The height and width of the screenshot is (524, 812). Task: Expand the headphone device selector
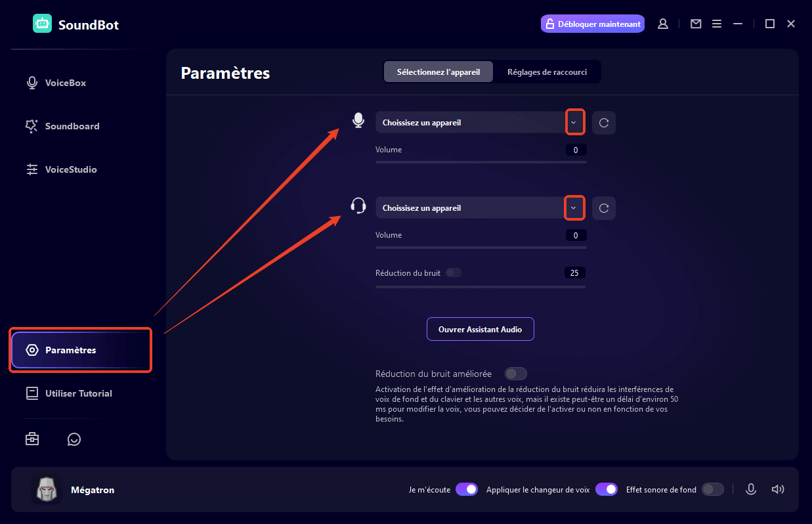(574, 207)
